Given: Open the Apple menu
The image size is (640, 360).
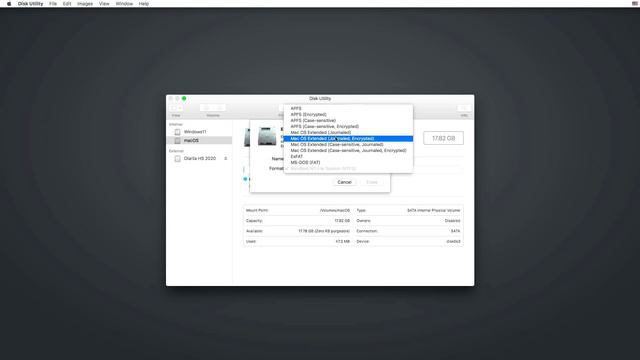Looking at the screenshot, I should pos(9,4).
